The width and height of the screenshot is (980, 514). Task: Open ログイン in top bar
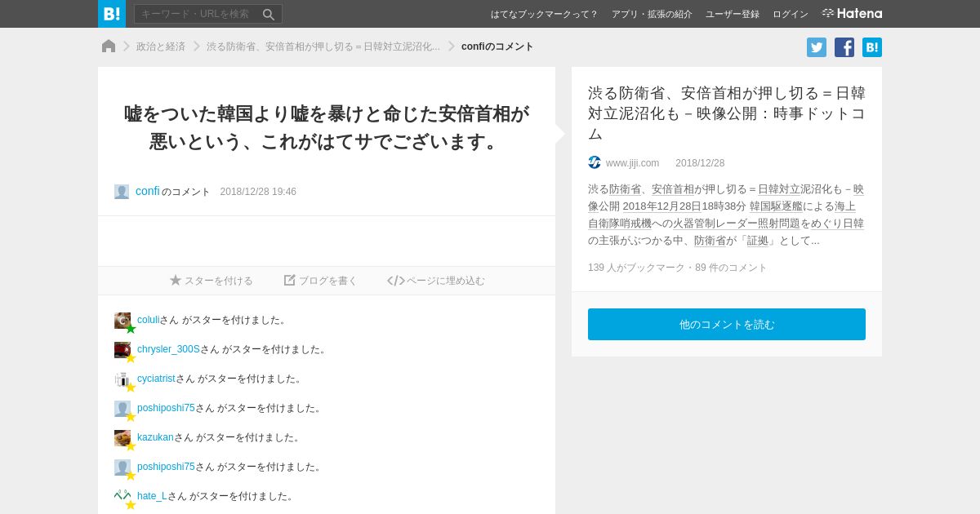coord(791,14)
